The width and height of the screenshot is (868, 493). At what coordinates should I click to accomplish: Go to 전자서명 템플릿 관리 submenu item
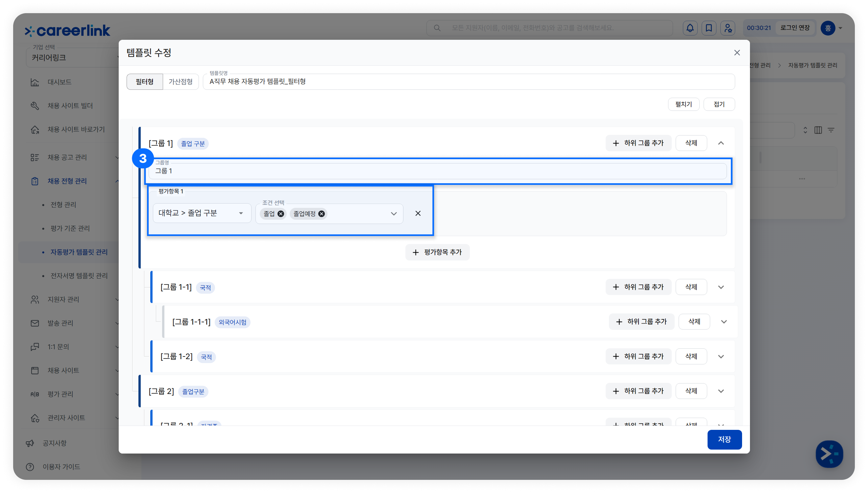tap(79, 276)
